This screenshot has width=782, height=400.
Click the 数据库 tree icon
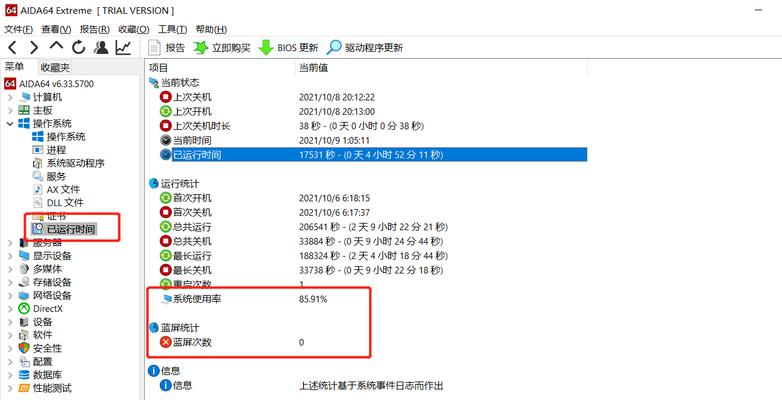tap(24, 375)
